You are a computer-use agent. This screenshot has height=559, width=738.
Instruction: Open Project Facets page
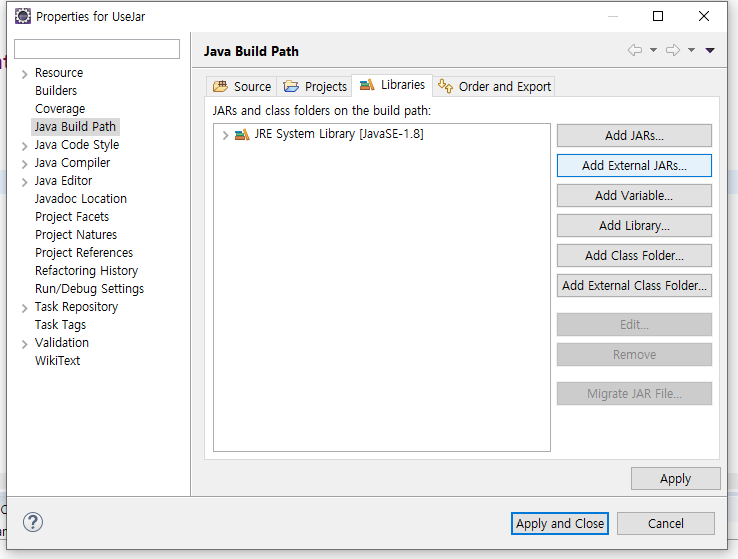tap(72, 216)
